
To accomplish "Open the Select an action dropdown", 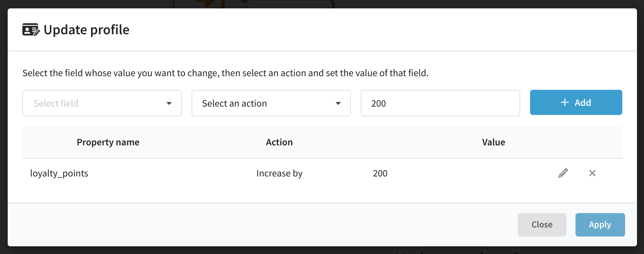I will [271, 103].
